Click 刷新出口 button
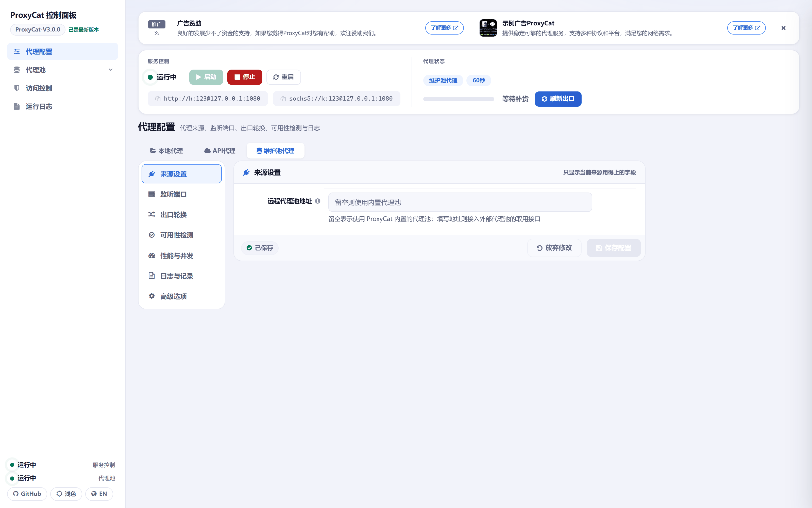 558,99
